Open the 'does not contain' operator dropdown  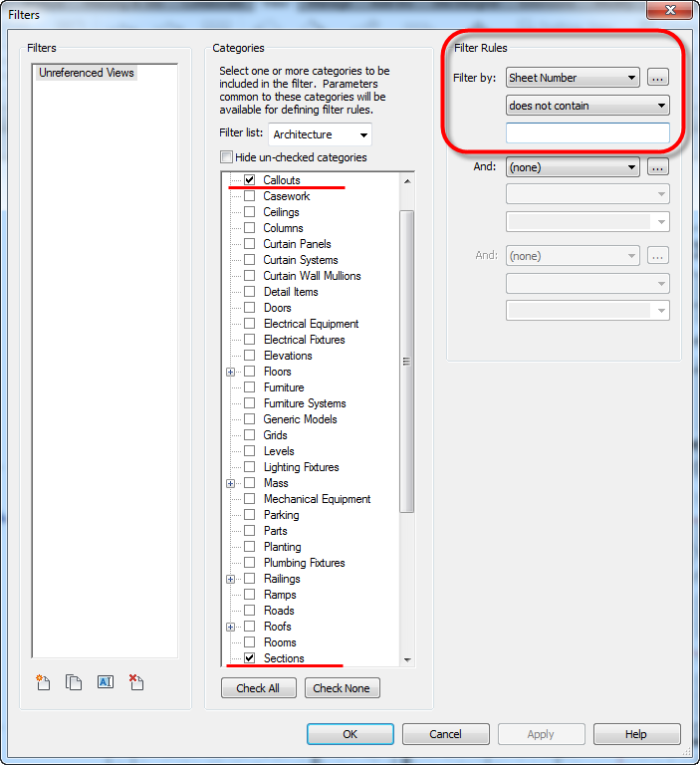587,106
